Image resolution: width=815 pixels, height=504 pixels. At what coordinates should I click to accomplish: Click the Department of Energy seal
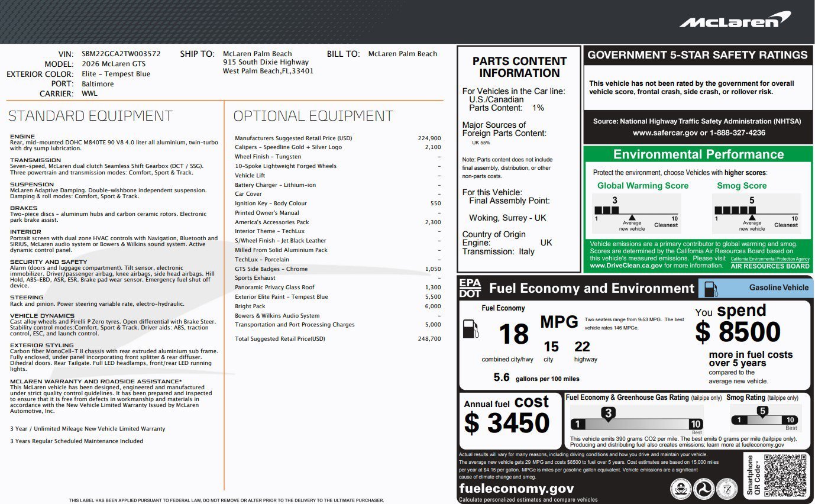pos(727,489)
